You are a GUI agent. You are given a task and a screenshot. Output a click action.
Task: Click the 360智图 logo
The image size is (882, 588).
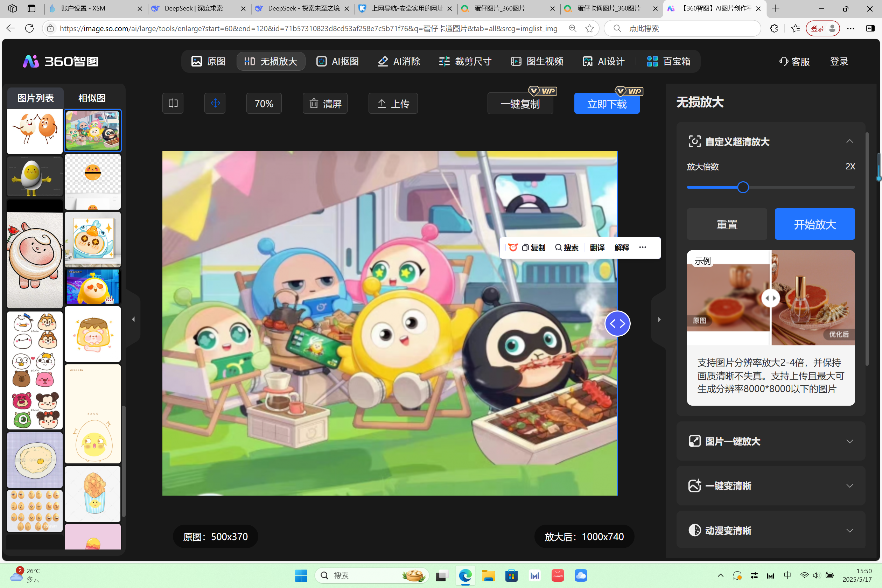click(x=61, y=61)
